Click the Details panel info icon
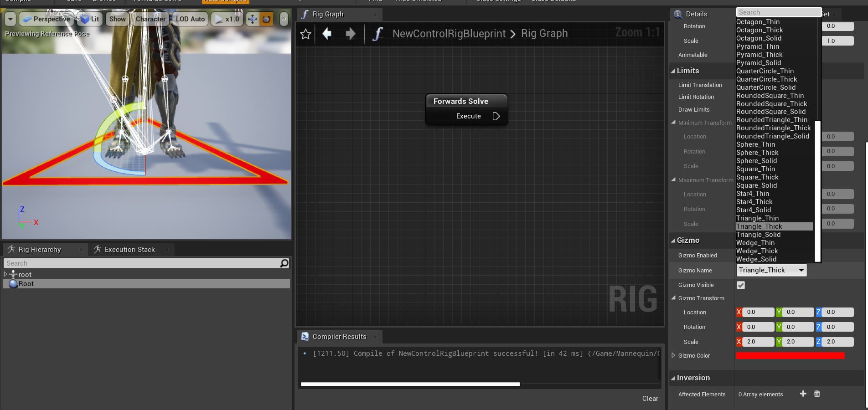Viewport: 868px width, 410px height. (678, 14)
